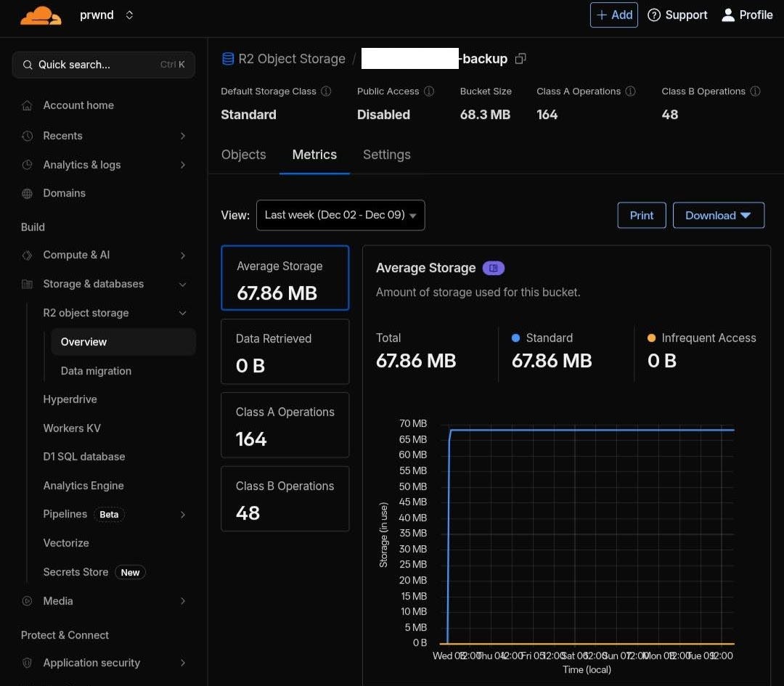Select the Data Retrieved metric card
The height and width of the screenshot is (686, 784).
[285, 351]
